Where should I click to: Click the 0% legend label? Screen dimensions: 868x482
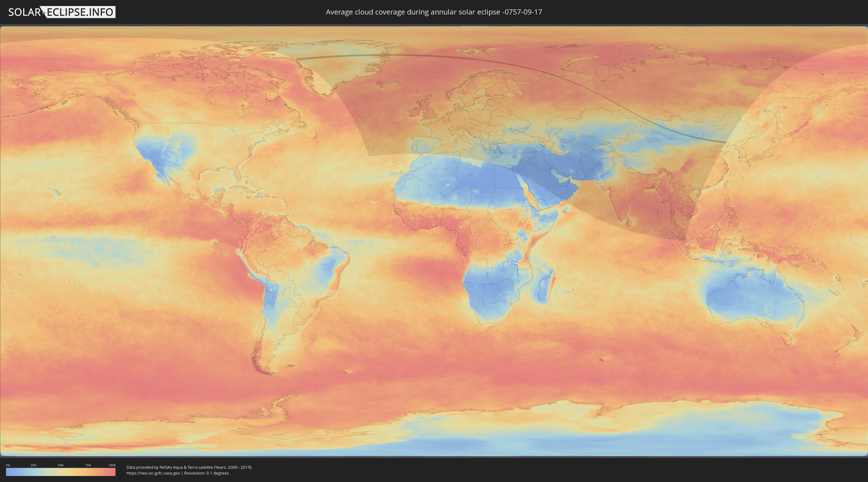[8, 465]
